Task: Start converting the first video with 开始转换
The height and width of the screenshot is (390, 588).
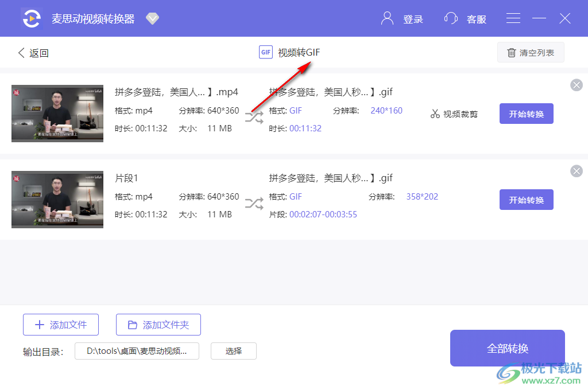Action: click(x=526, y=114)
